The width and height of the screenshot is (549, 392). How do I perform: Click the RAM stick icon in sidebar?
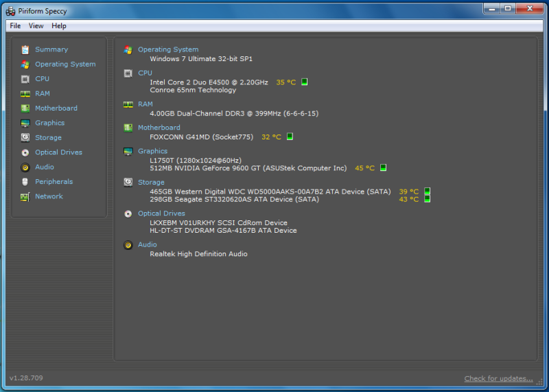25,94
